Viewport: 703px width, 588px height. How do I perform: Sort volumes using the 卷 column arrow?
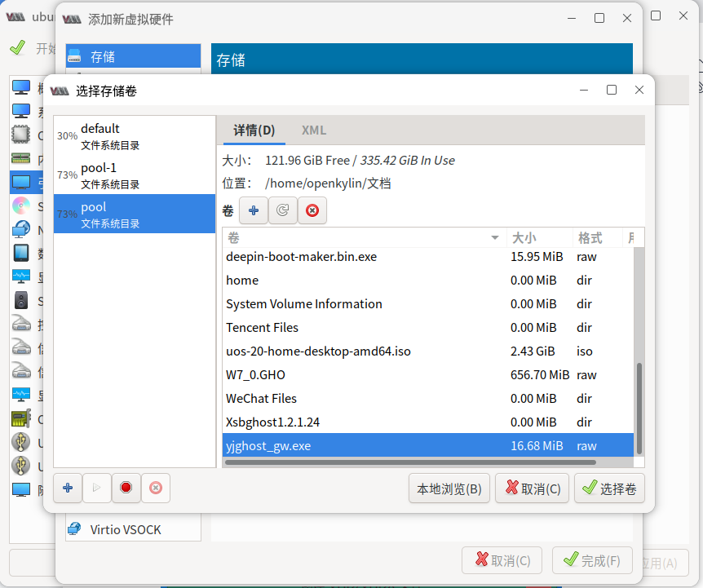coord(495,237)
